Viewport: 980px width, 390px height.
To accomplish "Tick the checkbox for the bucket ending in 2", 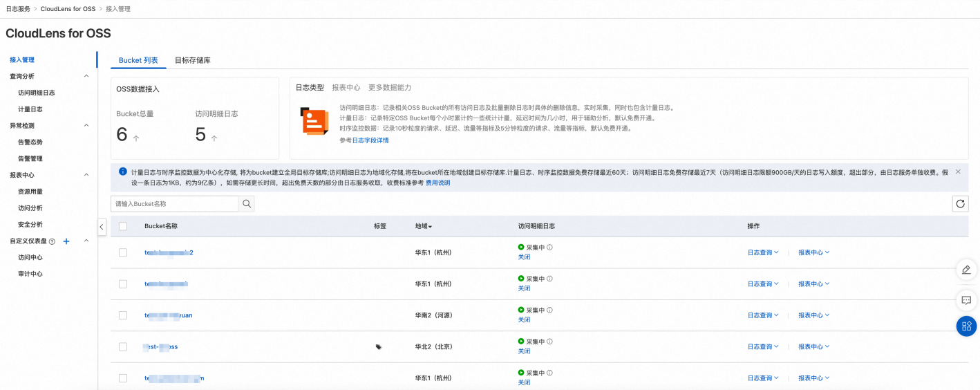I will point(123,252).
